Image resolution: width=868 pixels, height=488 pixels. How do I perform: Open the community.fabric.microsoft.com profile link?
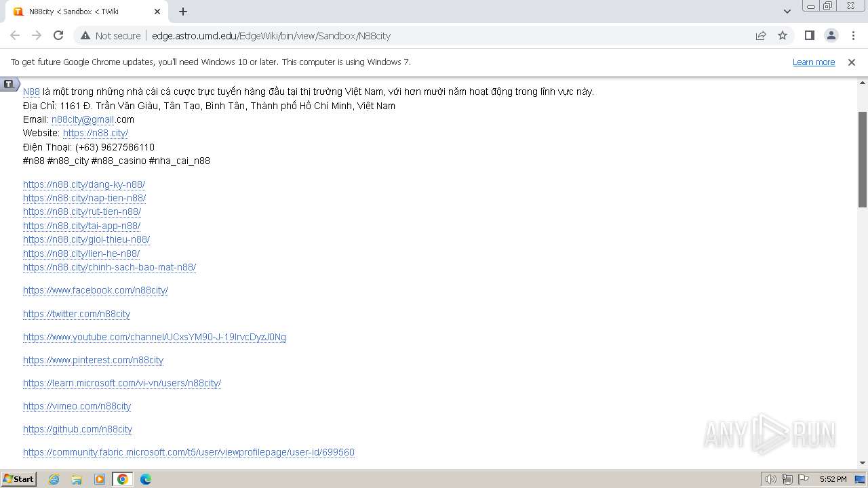tap(189, 452)
